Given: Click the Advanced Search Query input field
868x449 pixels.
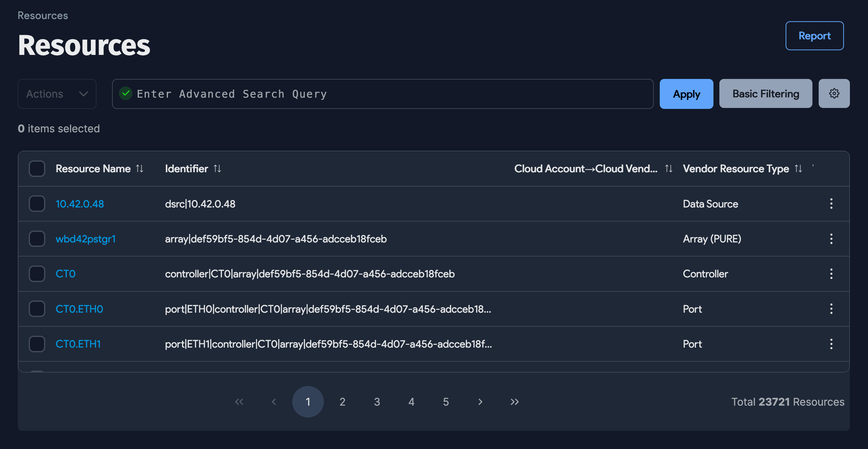Looking at the screenshot, I should [x=371, y=94].
